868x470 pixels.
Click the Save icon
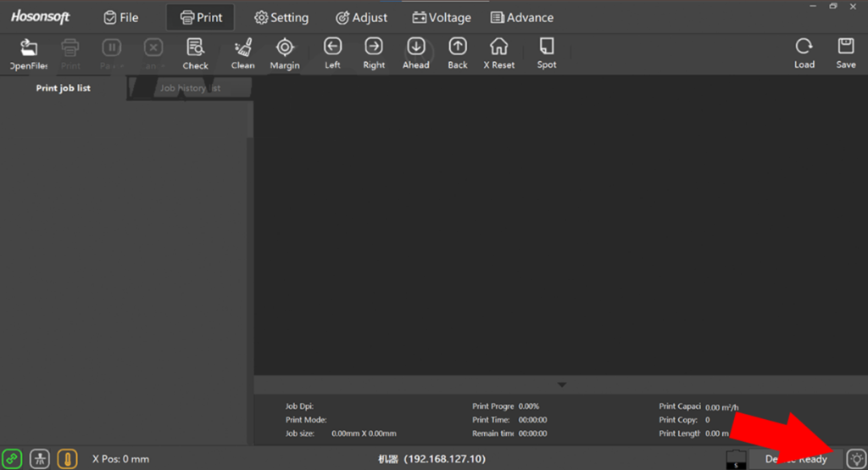click(846, 53)
